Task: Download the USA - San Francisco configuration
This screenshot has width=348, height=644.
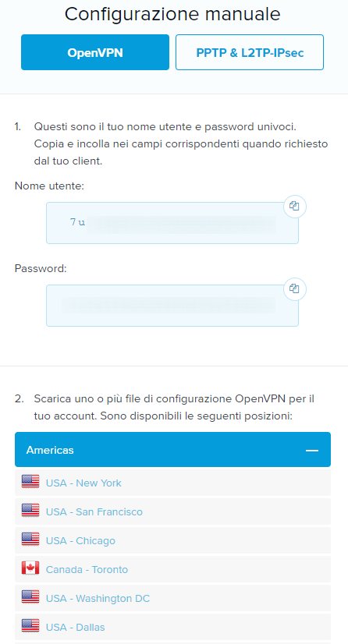Action: 94,511
